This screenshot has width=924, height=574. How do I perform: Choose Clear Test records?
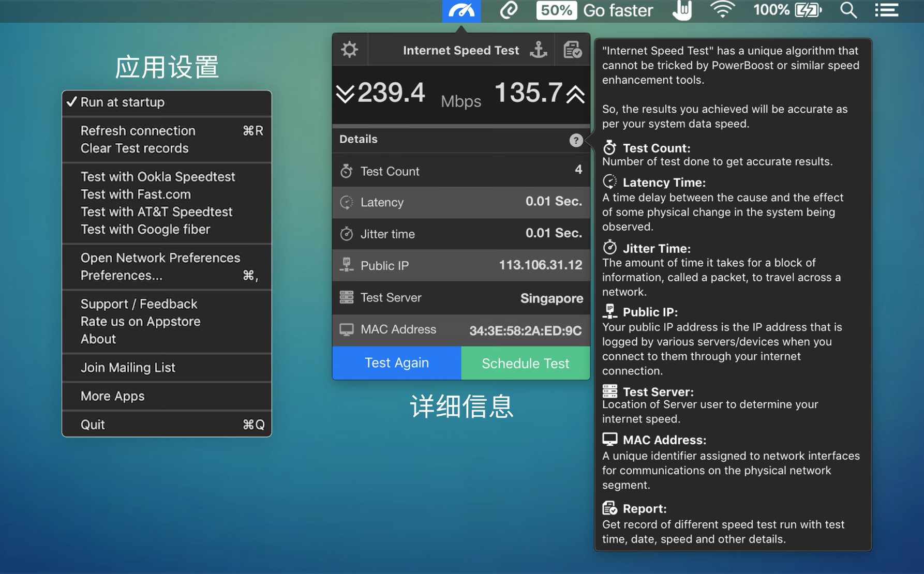135,148
